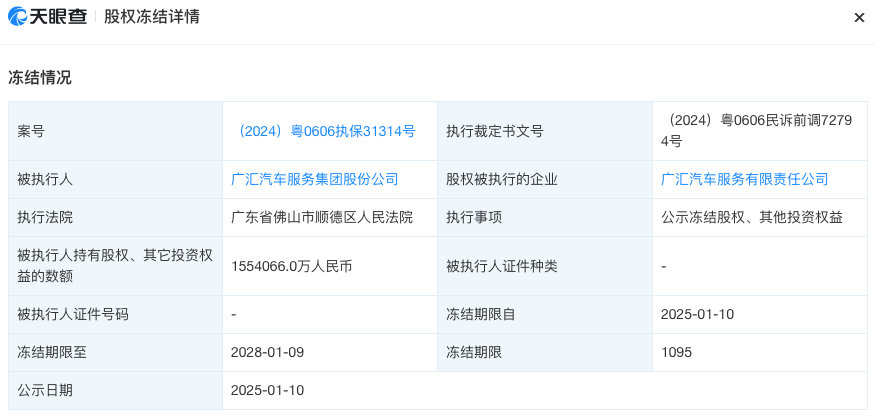The image size is (875, 416).
Task: Click the 执行法院 label cell
Action: point(116,217)
